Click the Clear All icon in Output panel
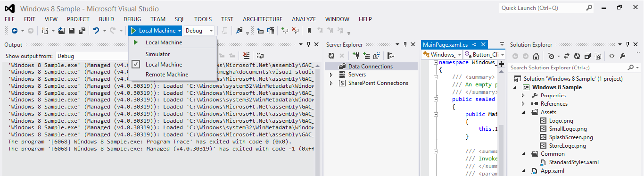The height and width of the screenshot is (176, 644). (x=247, y=56)
